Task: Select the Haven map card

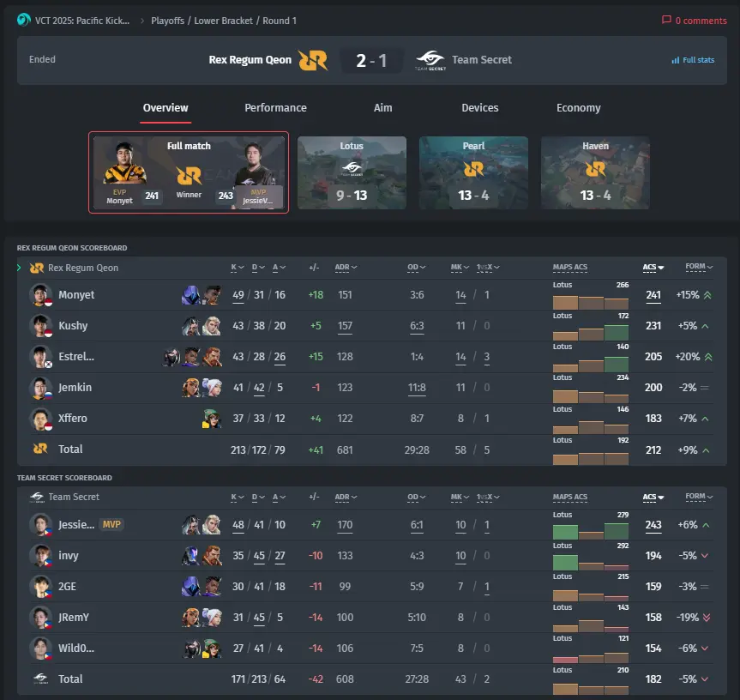Action: [x=596, y=172]
